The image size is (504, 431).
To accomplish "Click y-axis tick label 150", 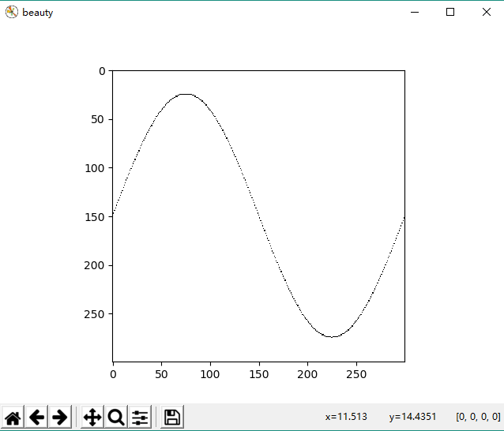I will pyautogui.click(x=95, y=217).
